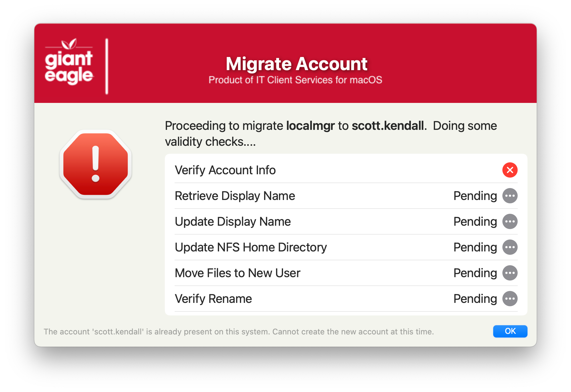
Task: Click the Pending status for Update NFS Home Directory
Action: pos(475,247)
